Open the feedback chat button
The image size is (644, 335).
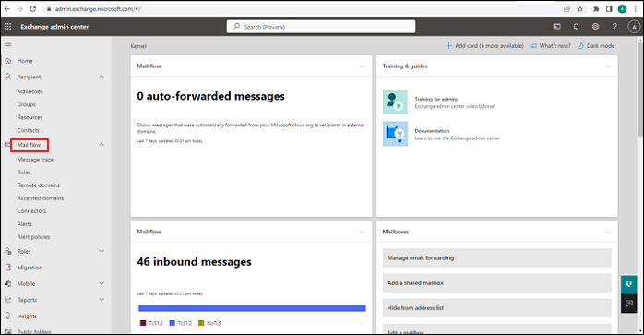(629, 304)
